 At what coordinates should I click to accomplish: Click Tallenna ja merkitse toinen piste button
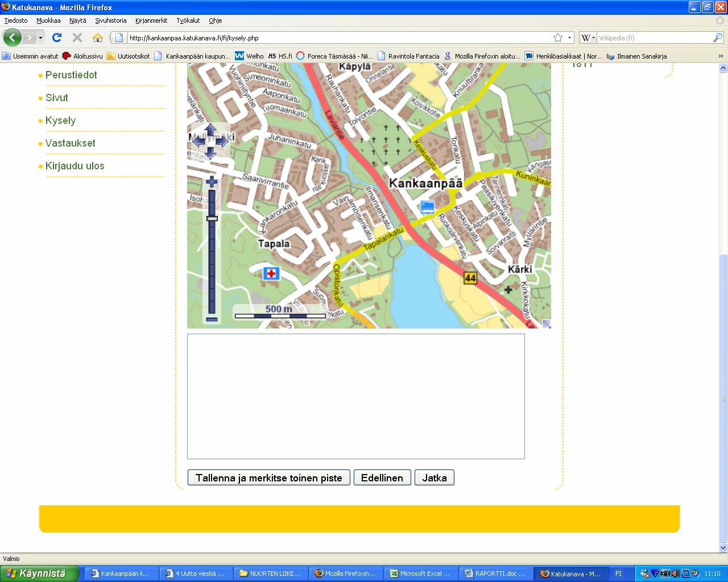[269, 478]
